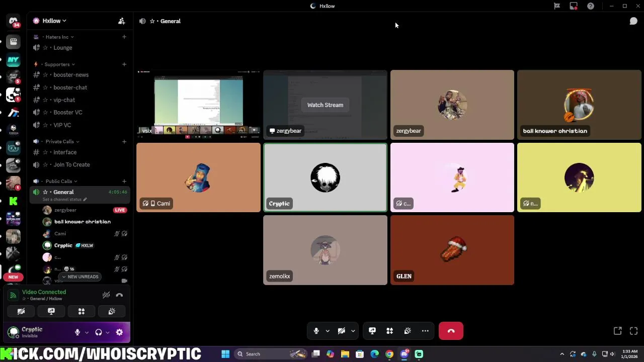Click the invite people icon beside Hxllow

[121, 21]
